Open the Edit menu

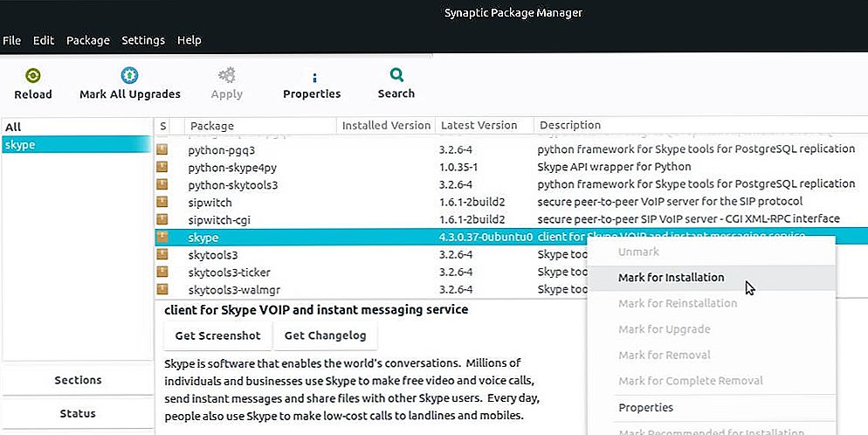[44, 40]
